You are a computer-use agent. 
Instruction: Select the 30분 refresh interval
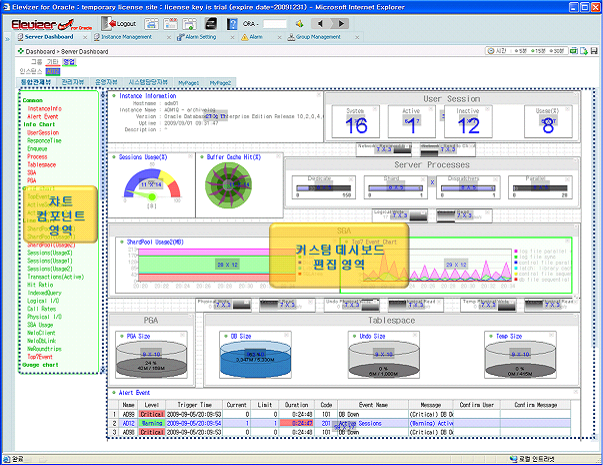557,51
